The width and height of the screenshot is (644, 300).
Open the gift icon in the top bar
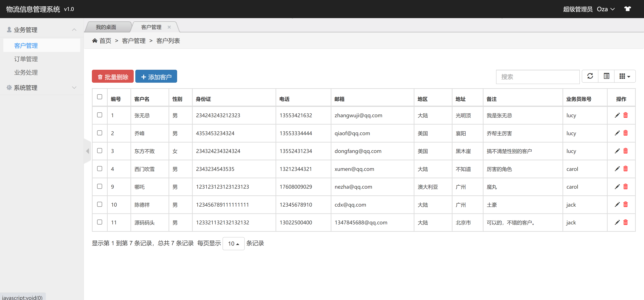(628, 9)
